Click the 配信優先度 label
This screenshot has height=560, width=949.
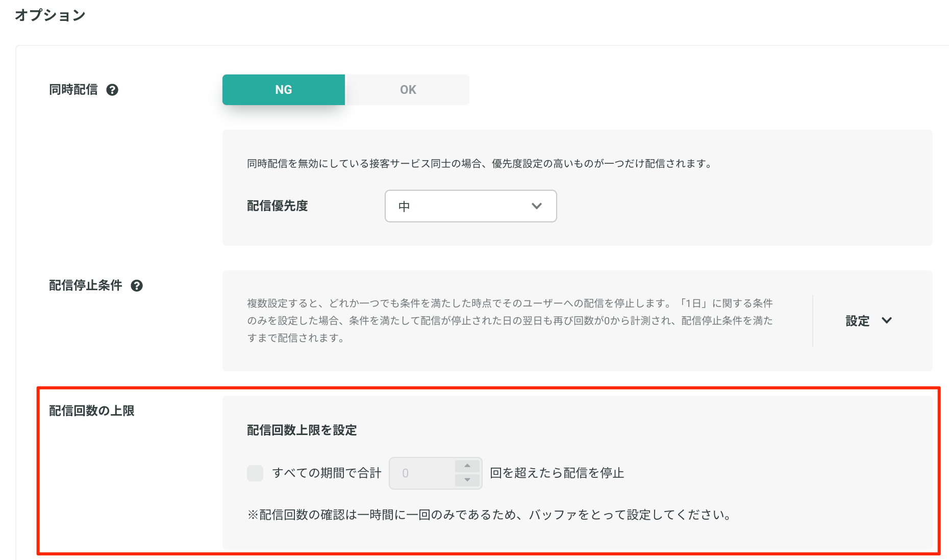click(x=278, y=206)
